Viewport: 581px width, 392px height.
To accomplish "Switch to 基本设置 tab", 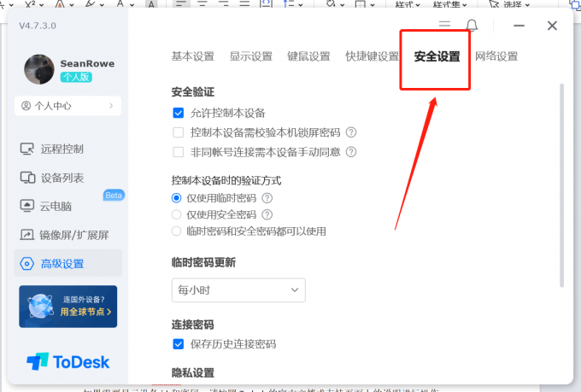I will [193, 56].
